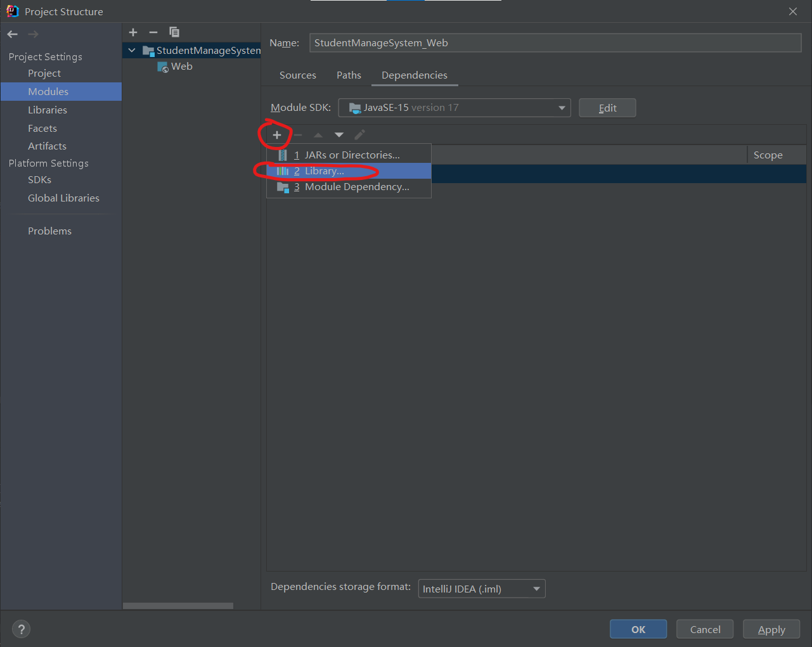Switch to the Paths tab
This screenshot has width=812, height=647.
click(x=349, y=75)
